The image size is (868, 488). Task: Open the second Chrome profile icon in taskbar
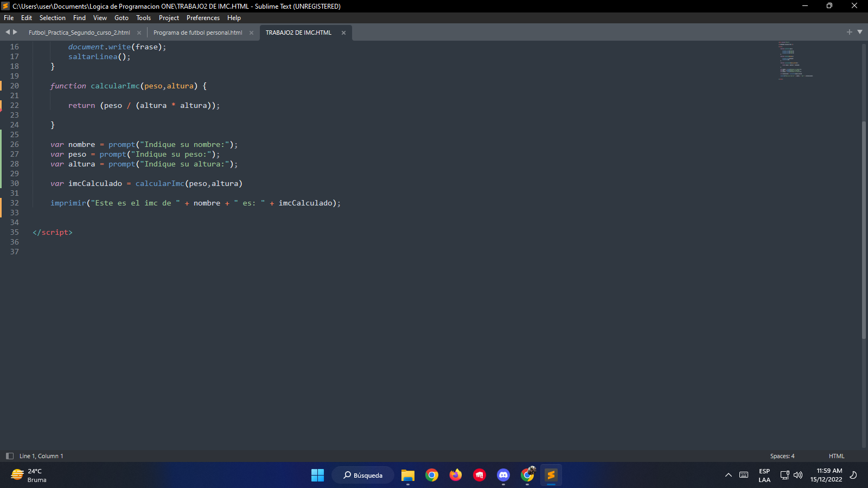(527, 475)
